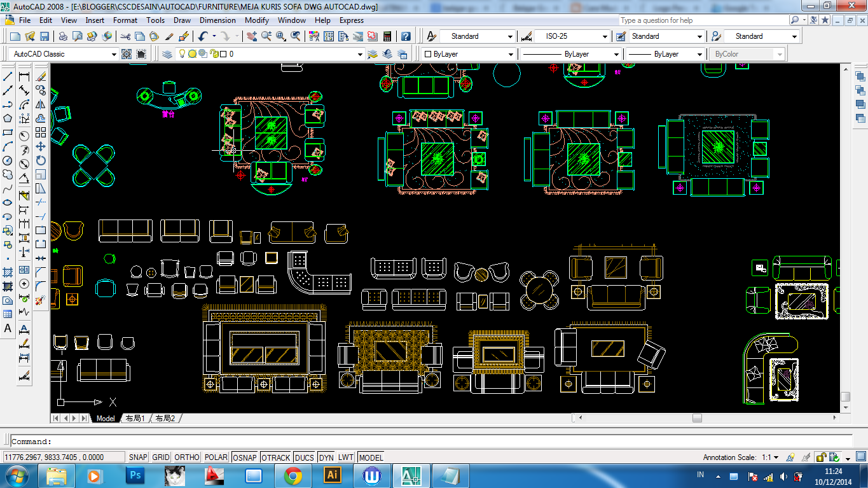
Task: Open the QuickCalc calculator
Action: click(x=387, y=36)
